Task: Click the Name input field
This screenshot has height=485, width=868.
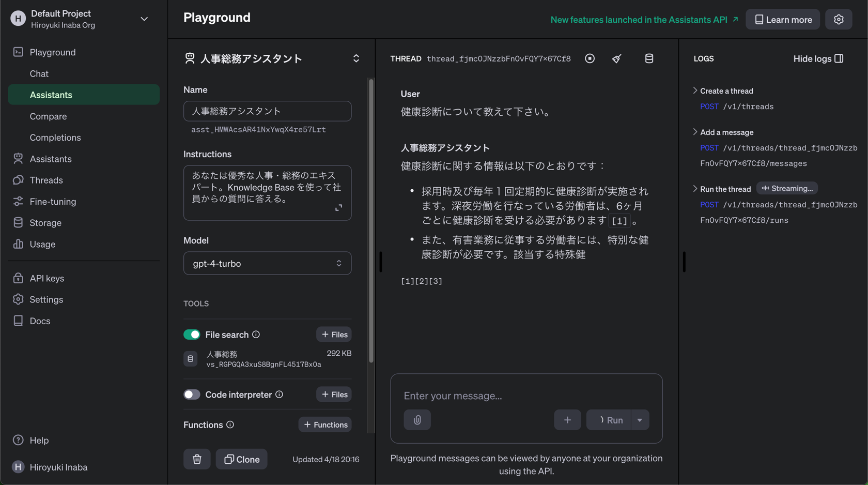Action: coord(267,111)
